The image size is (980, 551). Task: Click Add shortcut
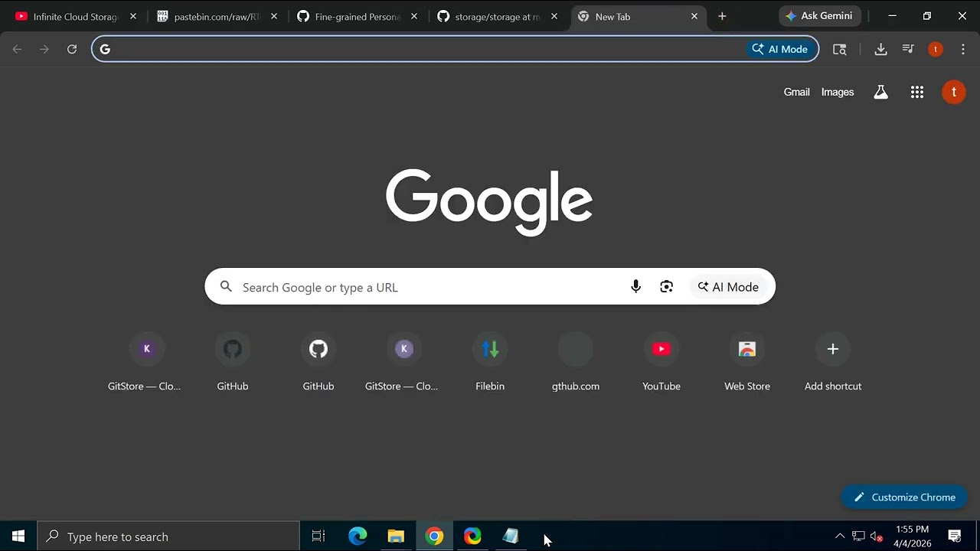coord(833,362)
